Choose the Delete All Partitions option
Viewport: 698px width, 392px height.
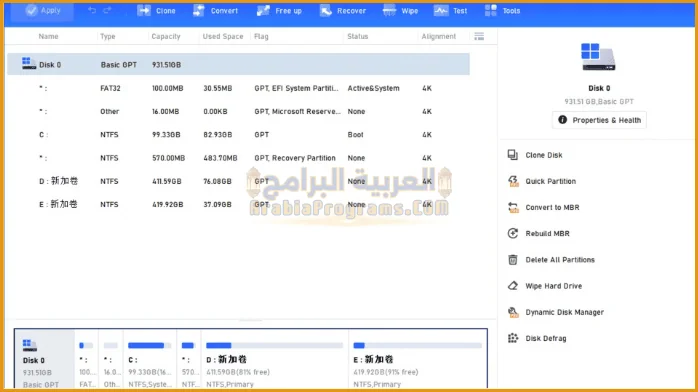[560, 259]
